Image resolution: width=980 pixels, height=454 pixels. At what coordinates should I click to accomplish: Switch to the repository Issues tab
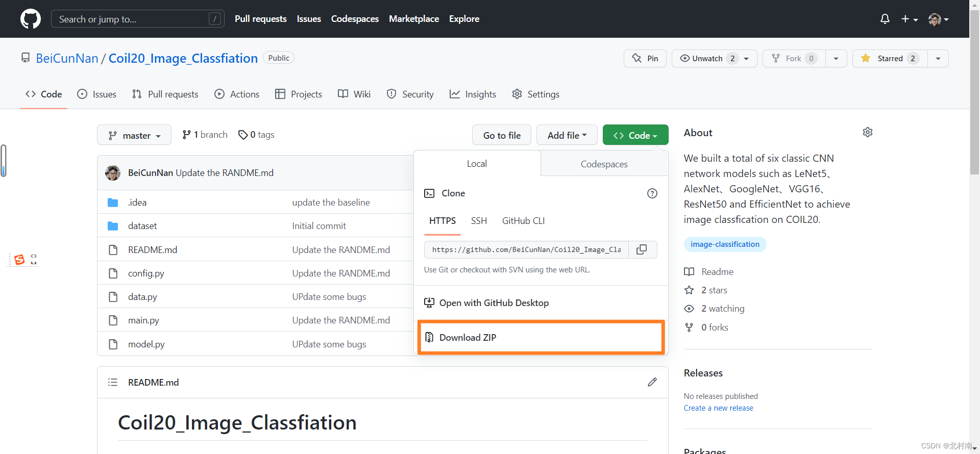point(96,94)
